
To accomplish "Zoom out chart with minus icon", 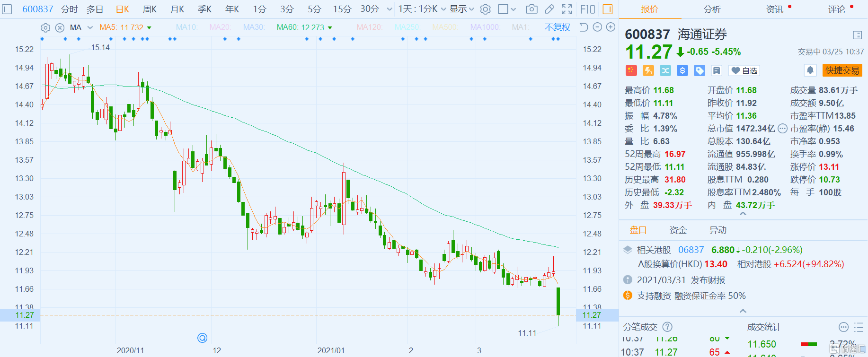I will pos(597,27).
